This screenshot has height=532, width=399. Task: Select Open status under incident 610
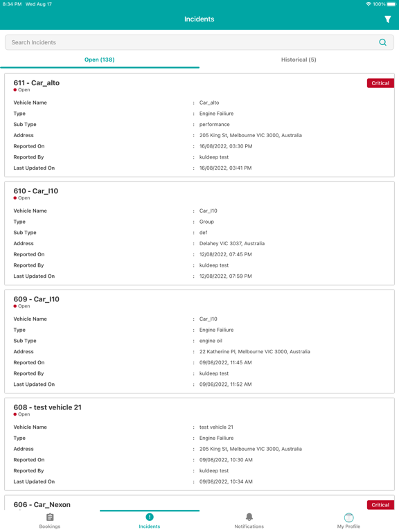click(x=21, y=198)
